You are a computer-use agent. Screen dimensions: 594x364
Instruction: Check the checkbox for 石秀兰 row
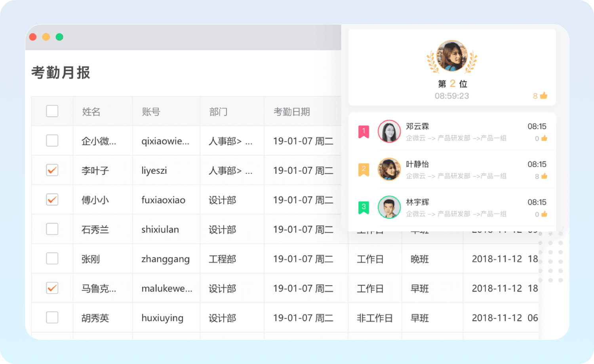[52, 229]
